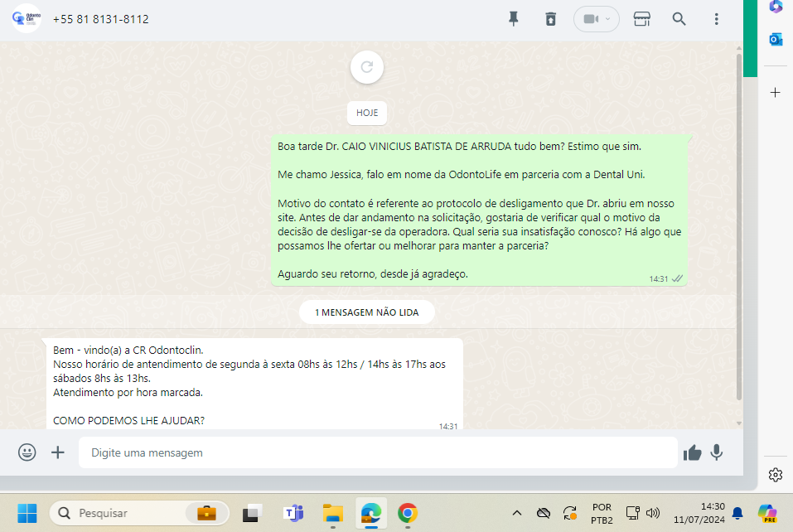The width and height of the screenshot is (793, 532).
Task: Pin this chat with the pushpin icon
Action: (513, 19)
